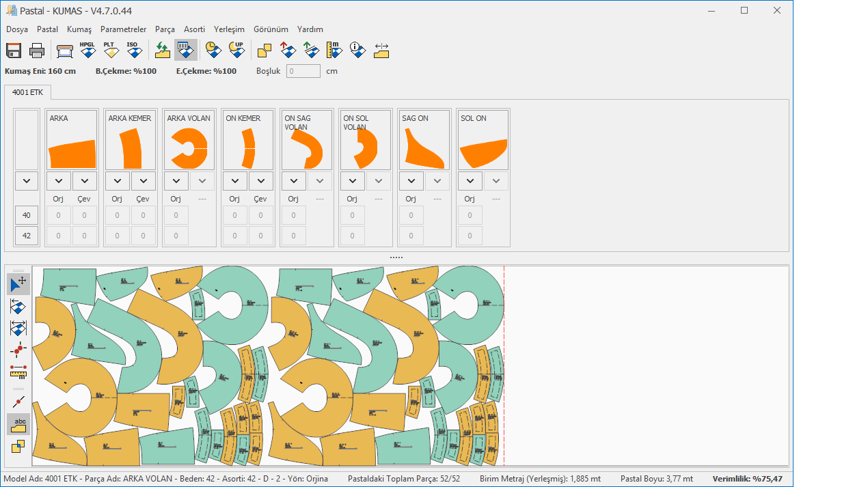Click the Boşluk cm input field
This screenshot has width=868, height=487.
click(x=303, y=71)
